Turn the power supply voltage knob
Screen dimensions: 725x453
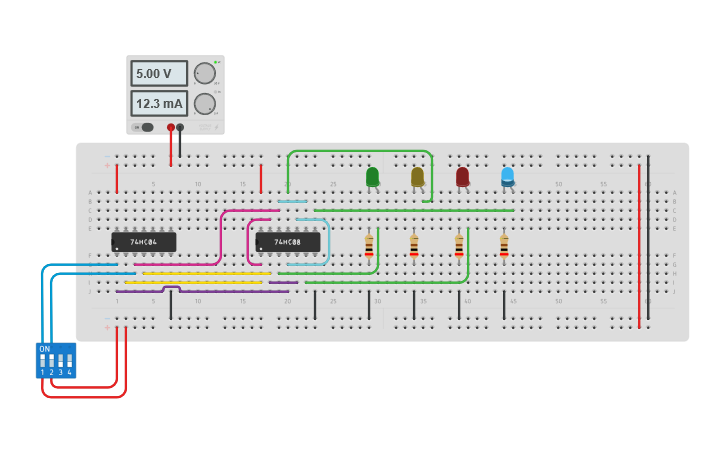(204, 73)
